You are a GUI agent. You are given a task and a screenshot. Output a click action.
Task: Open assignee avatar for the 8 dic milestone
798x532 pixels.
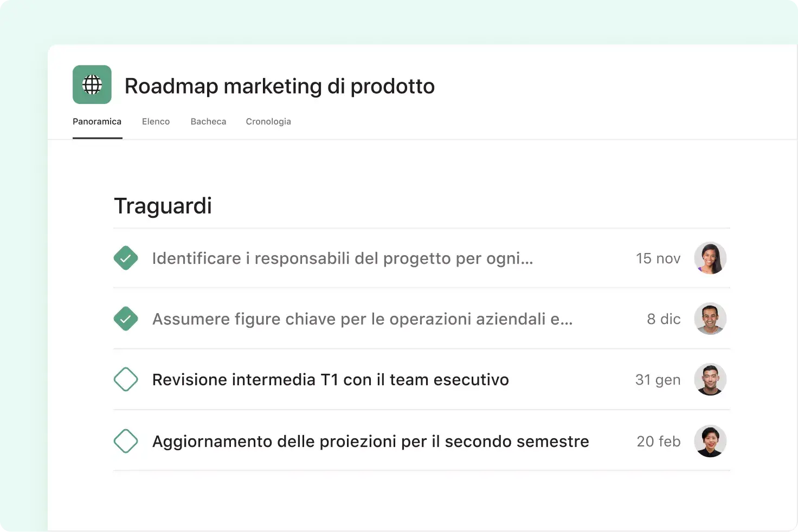pos(710,319)
